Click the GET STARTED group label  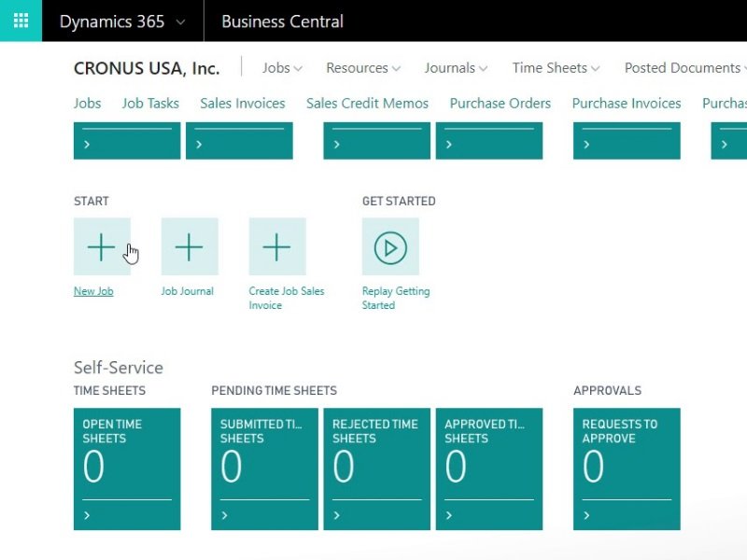click(x=399, y=201)
